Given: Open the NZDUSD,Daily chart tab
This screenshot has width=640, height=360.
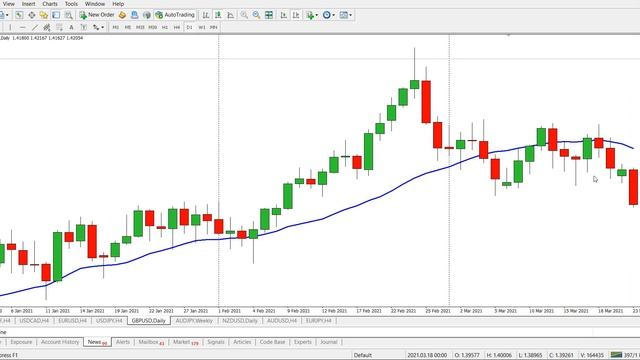Looking at the screenshot, I should point(240,321).
